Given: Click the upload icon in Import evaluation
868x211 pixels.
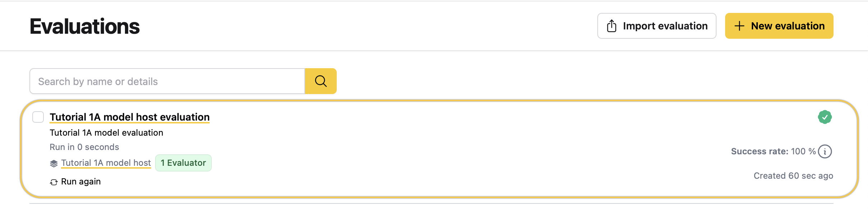Looking at the screenshot, I should 612,26.
